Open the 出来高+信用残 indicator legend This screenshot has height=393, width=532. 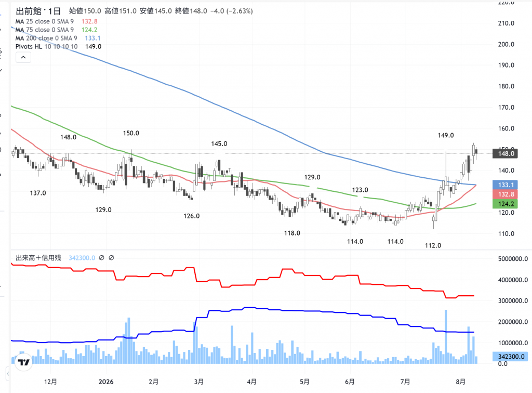(38, 258)
